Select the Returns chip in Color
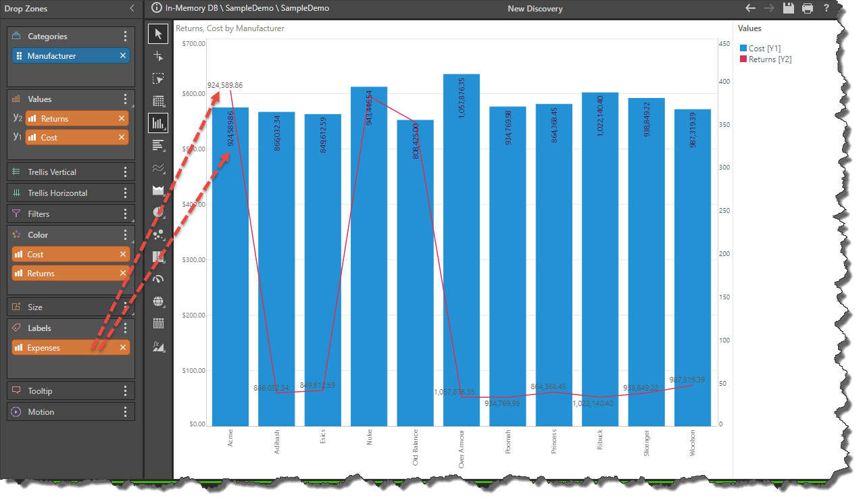The height and width of the screenshot is (504, 865). click(71, 273)
